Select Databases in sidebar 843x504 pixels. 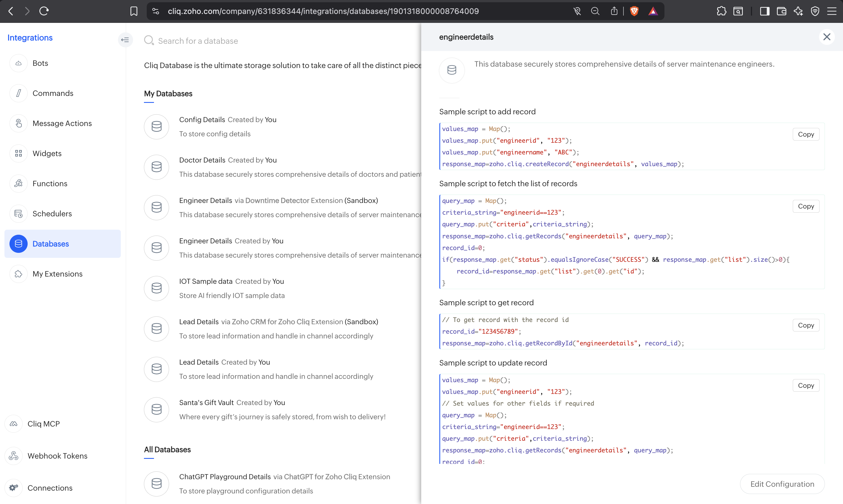(62, 244)
